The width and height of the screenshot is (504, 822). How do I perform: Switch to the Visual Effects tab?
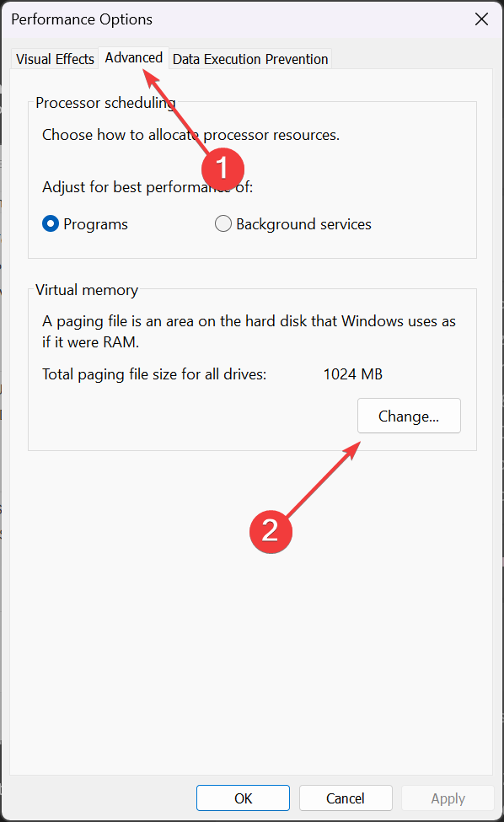click(x=55, y=59)
